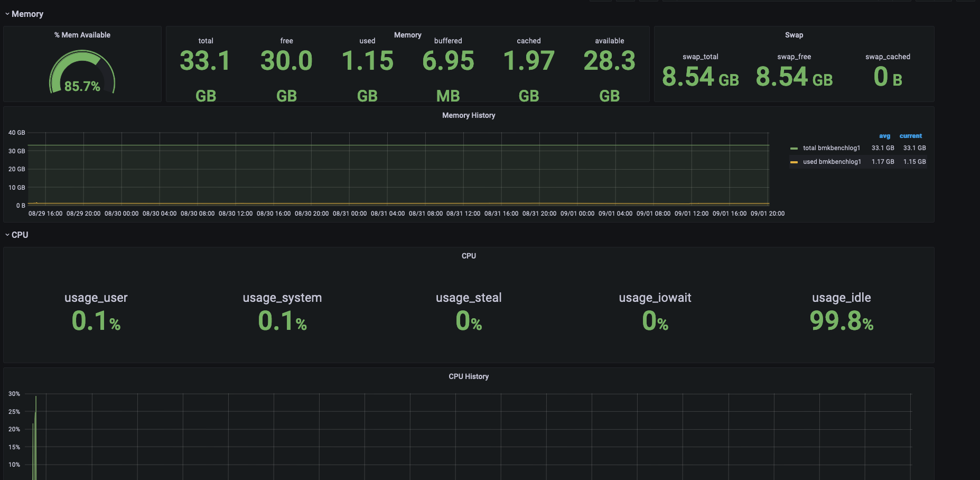This screenshot has height=480, width=980.
Task: Open the CPU History panel title menu
Action: pyautogui.click(x=468, y=376)
